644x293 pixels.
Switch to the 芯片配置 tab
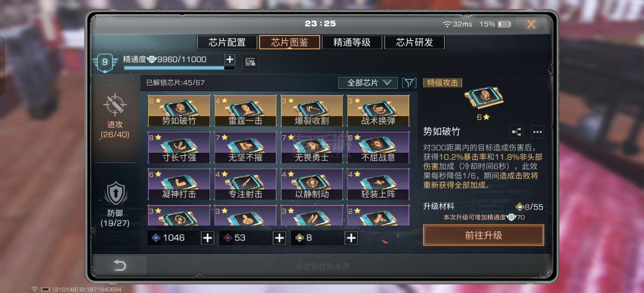227,42
